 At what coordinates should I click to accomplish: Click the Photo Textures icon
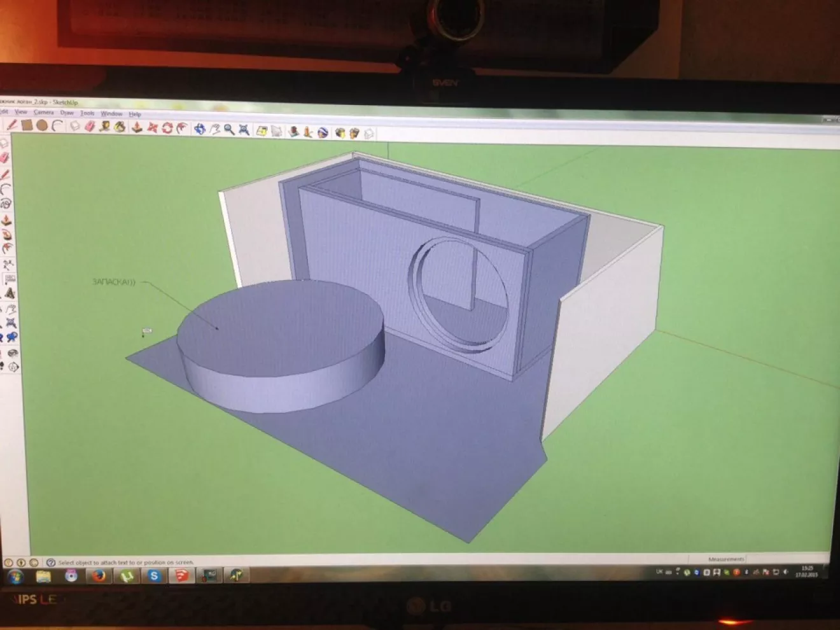tap(294, 132)
